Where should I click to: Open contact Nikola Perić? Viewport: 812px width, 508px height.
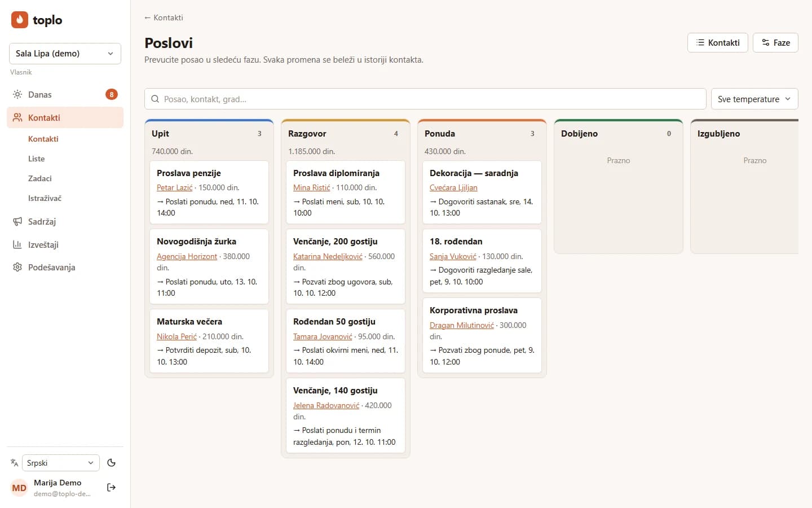pyautogui.click(x=176, y=336)
